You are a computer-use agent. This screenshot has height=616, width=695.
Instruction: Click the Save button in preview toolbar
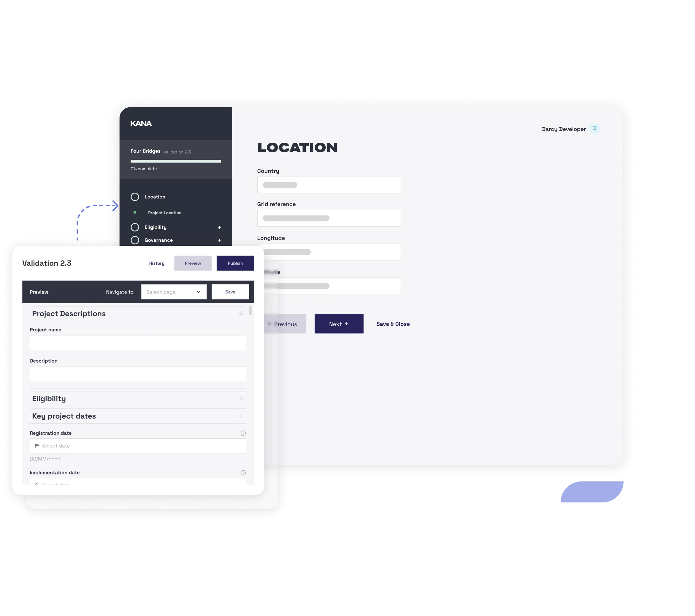[x=230, y=292]
